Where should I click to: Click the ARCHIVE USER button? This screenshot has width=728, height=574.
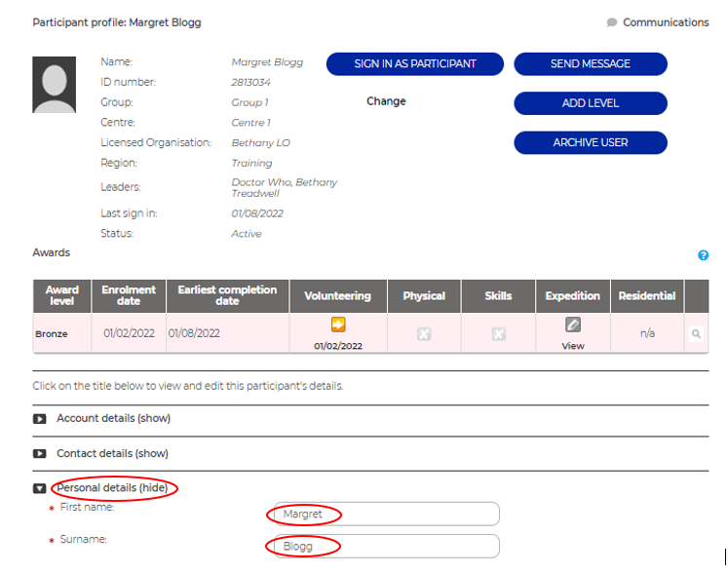click(591, 142)
